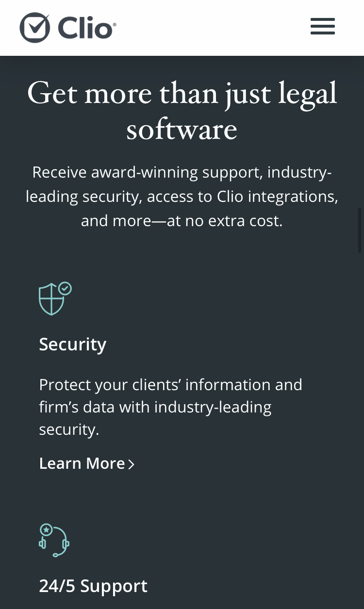Click the 'at no extra cost' text
This screenshot has width=364, height=609.
[224, 221]
